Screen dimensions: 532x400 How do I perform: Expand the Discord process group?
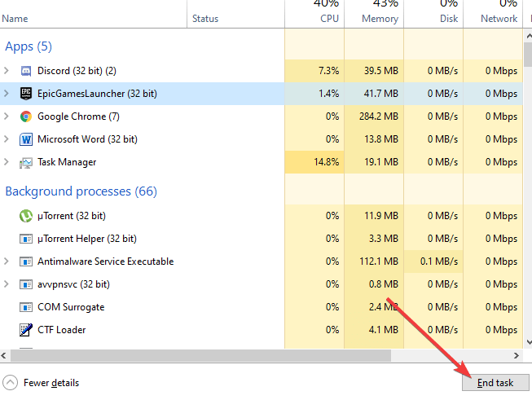tap(7, 71)
